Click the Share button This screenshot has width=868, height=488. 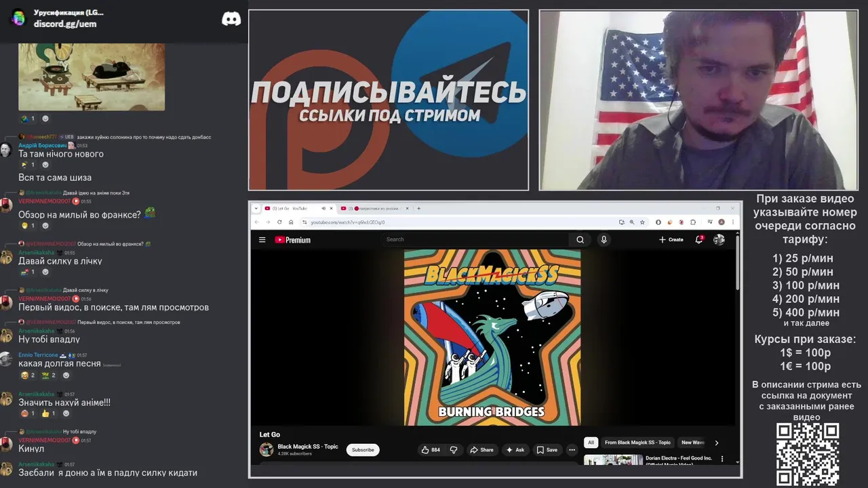[x=482, y=449]
